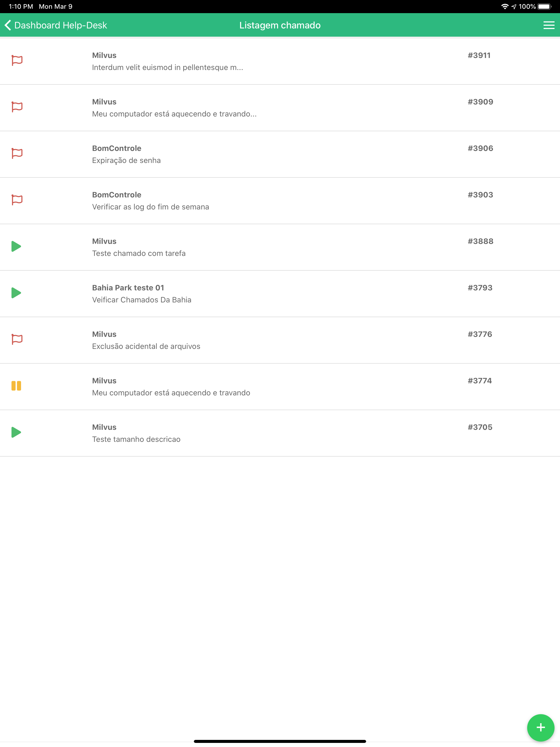Open 'Interdum velit euismod' ticket
The height and width of the screenshot is (747, 560).
(x=280, y=62)
